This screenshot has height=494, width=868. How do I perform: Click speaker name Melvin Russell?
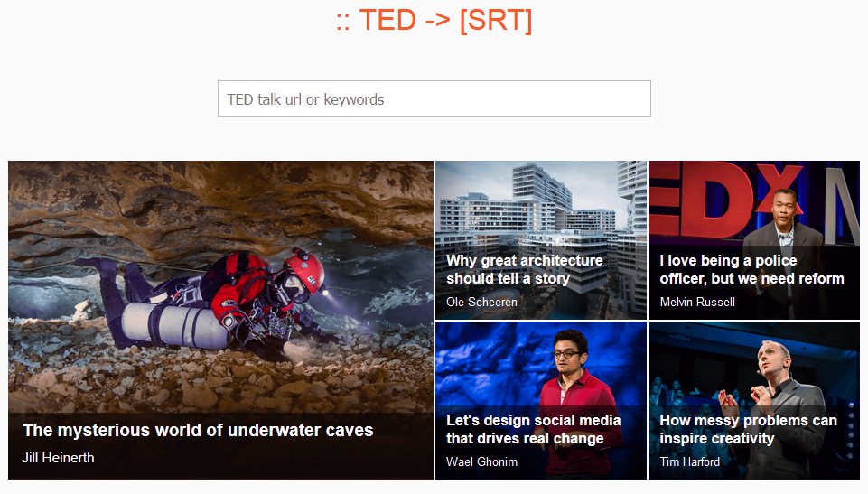tap(697, 302)
